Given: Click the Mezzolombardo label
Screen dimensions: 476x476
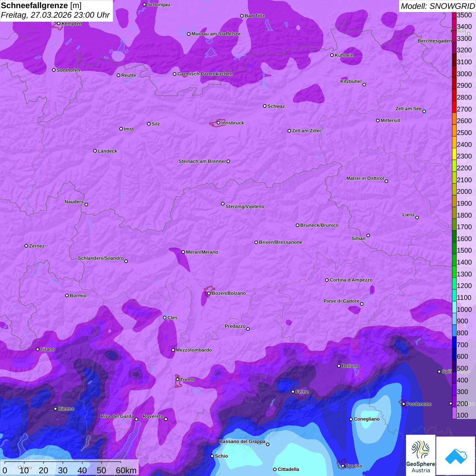Looking at the screenshot, I should click(x=194, y=350).
